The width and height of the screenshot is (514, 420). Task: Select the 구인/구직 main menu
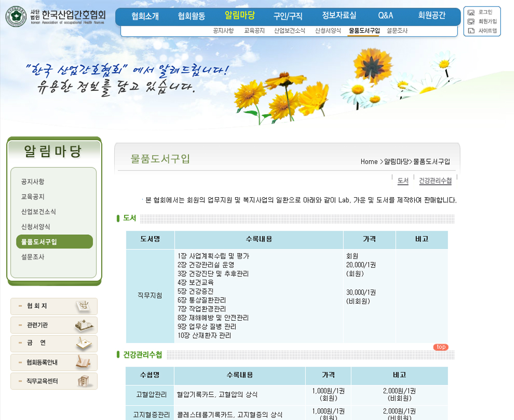(288, 16)
